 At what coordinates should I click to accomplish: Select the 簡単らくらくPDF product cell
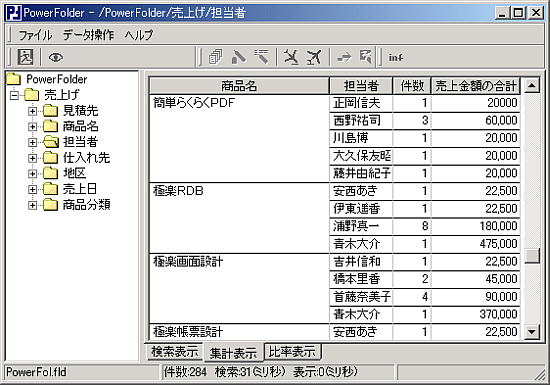[239, 139]
